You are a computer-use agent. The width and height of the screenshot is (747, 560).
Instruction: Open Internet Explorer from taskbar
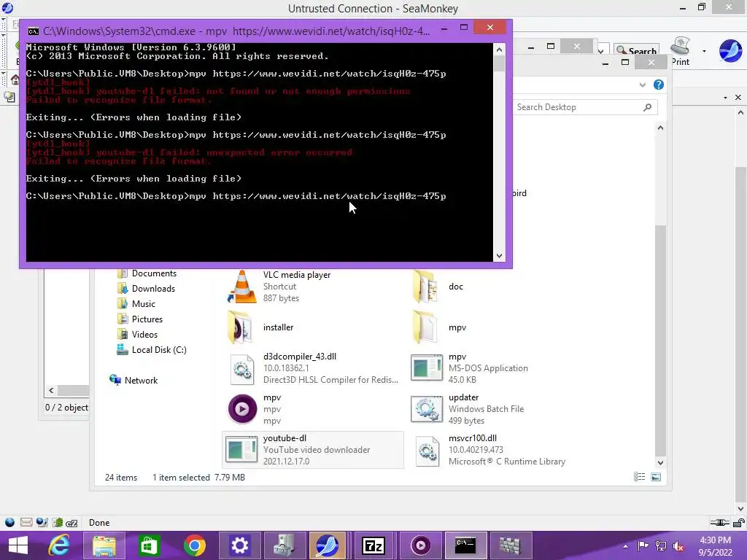pos(60,545)
